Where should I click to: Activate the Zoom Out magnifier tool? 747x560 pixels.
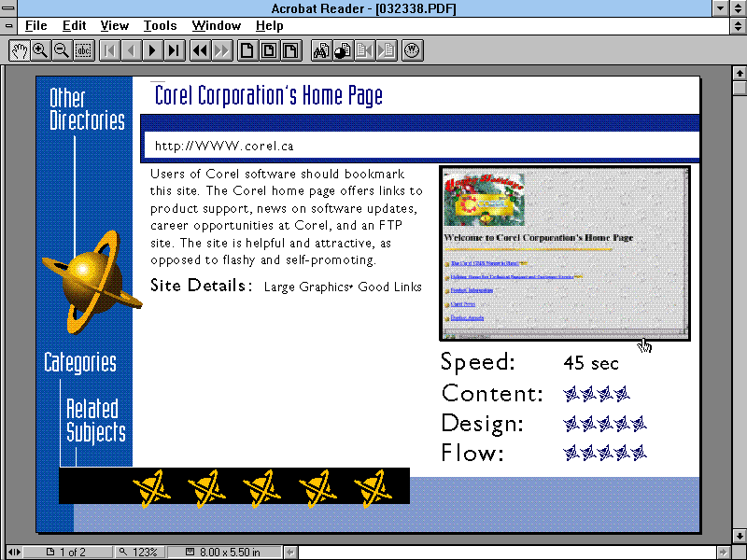point(62,50)
